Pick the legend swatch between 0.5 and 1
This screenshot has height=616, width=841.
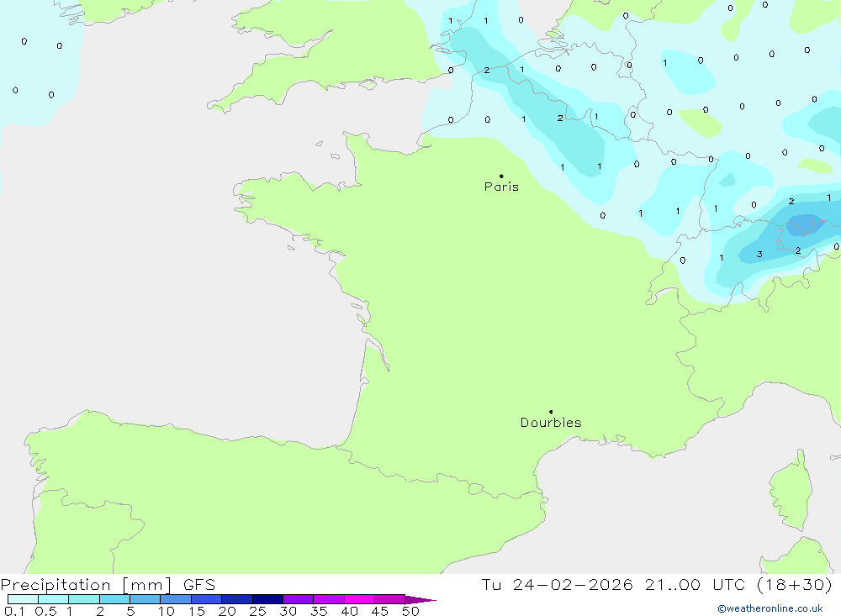54,599
